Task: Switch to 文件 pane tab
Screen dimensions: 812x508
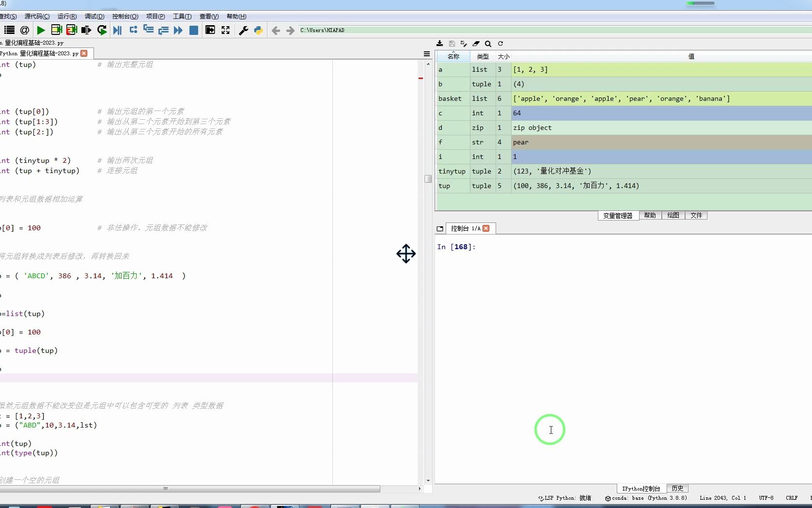Action: pos(696,216)
